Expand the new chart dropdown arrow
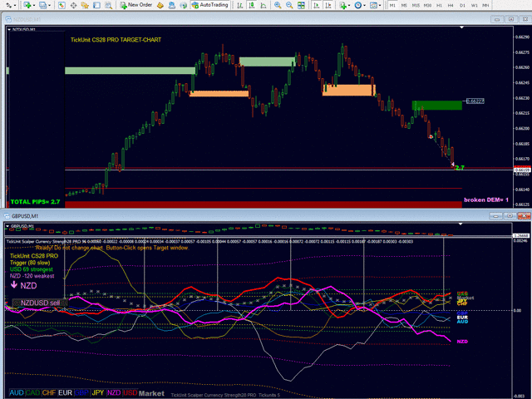 tap(33, 6)
